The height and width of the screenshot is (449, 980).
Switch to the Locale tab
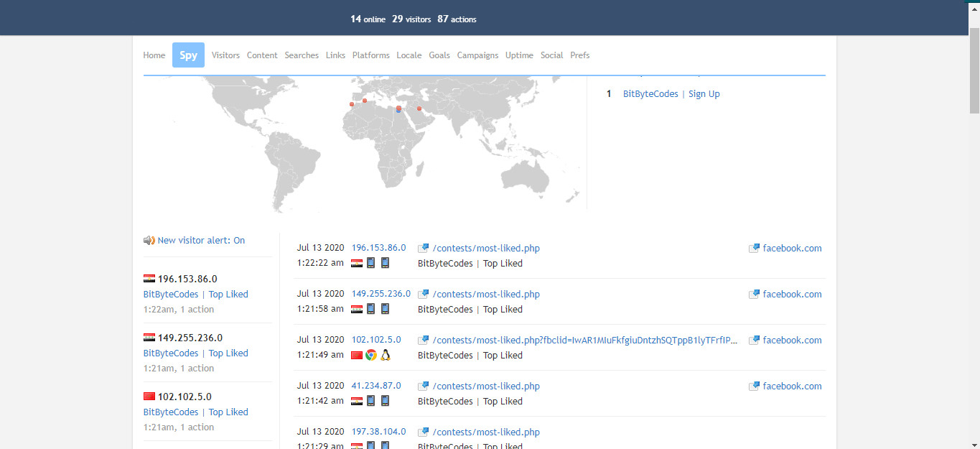click(409, 55)
